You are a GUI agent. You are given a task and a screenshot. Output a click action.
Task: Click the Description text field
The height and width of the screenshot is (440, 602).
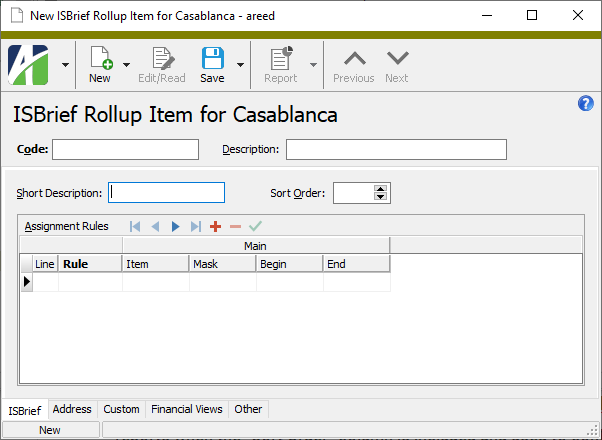(396, 149)
